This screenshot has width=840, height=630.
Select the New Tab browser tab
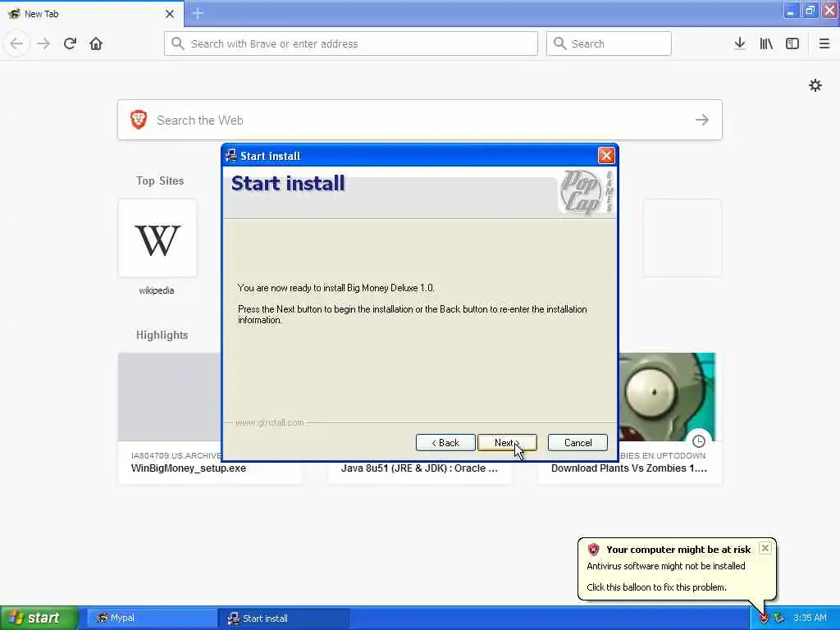tap(92, 13)
